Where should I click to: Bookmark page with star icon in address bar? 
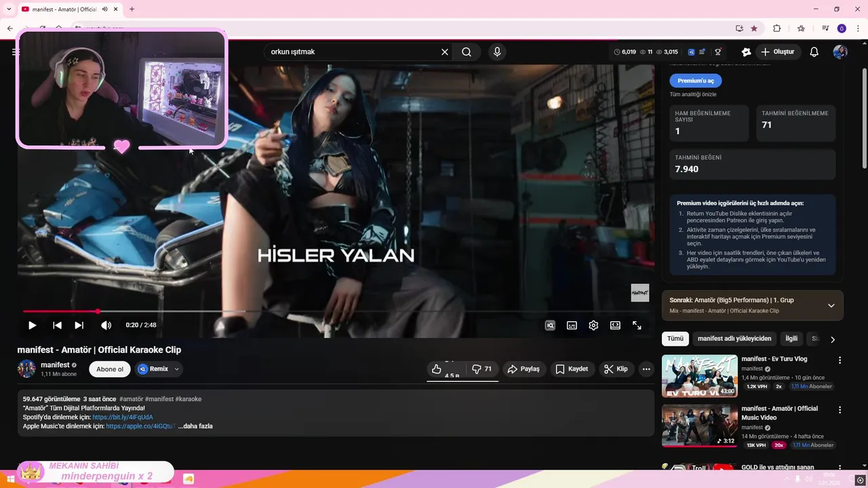pyautogui.click(x=754, y=28)
